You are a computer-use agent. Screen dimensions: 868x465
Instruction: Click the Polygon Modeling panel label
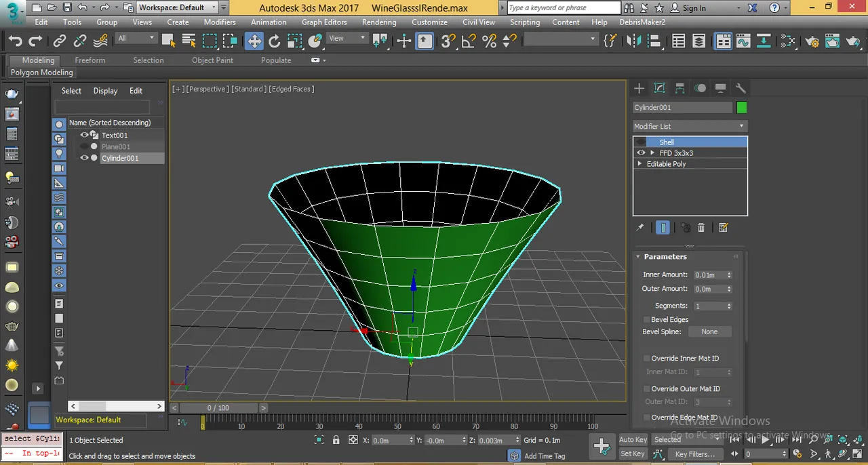point(41,73)
